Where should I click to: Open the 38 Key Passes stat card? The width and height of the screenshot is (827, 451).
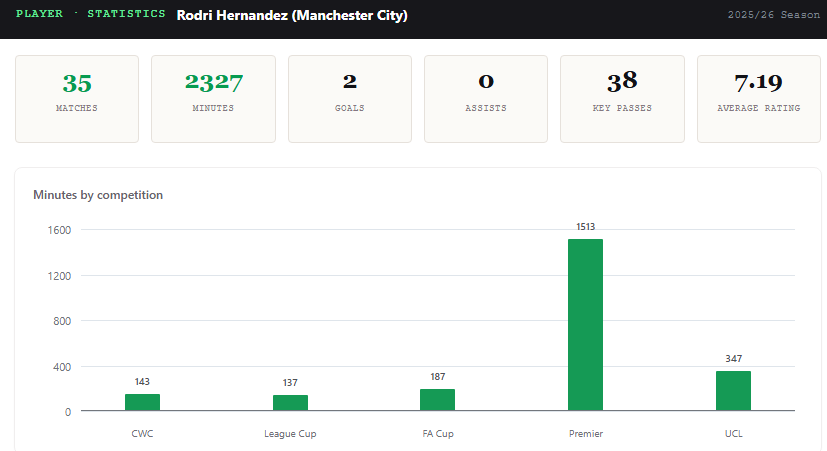pyautogui.click(x=622, y=99)
